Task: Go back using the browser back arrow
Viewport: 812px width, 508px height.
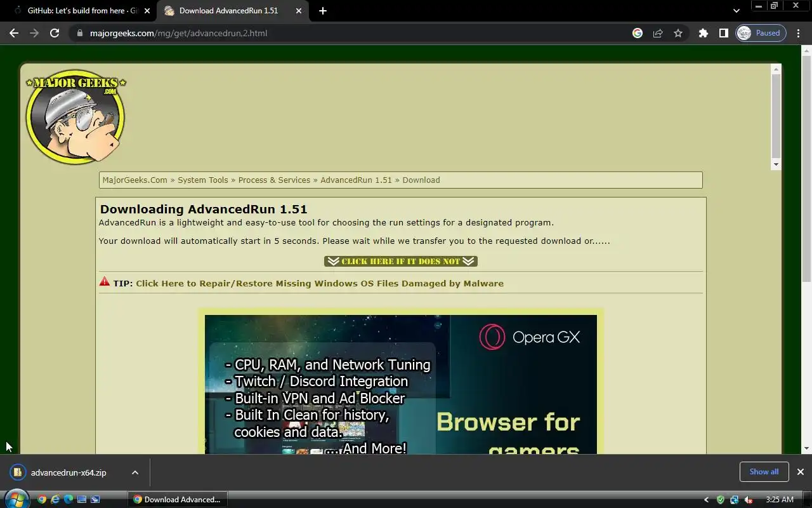Action: [14, 33]
